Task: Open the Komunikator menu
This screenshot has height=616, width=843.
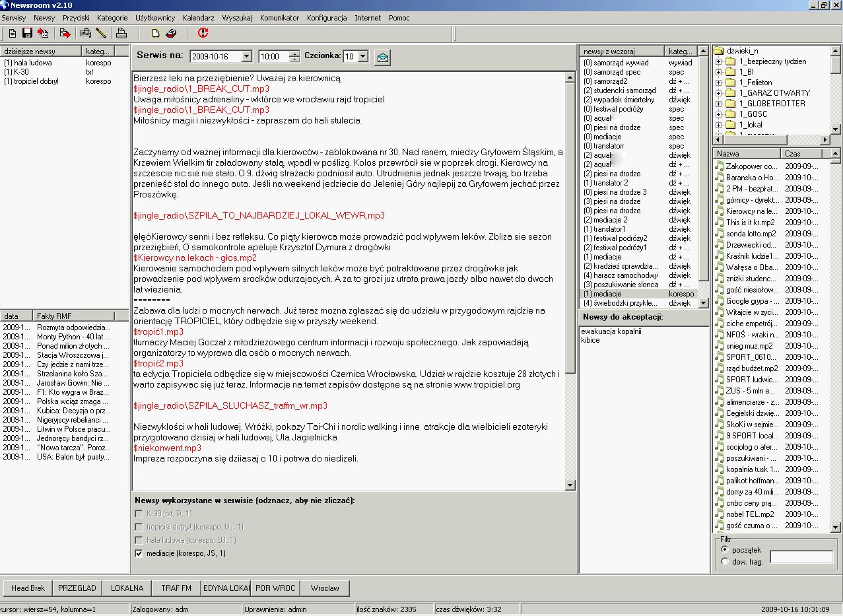Action: 279,18
